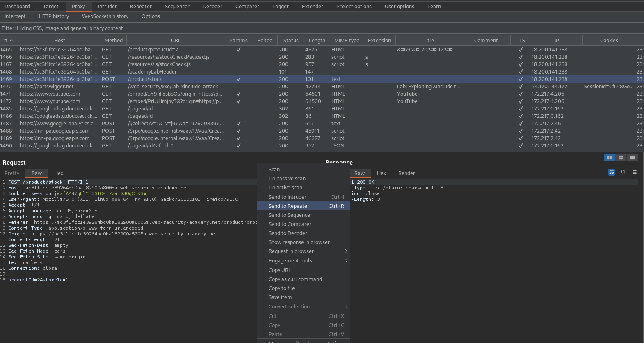Image resolution: width=644 pixels, height=343 pixels.
Task: Choose Send to Decoder menu entry
Action: pyautogui.click(x=304, y=233)
